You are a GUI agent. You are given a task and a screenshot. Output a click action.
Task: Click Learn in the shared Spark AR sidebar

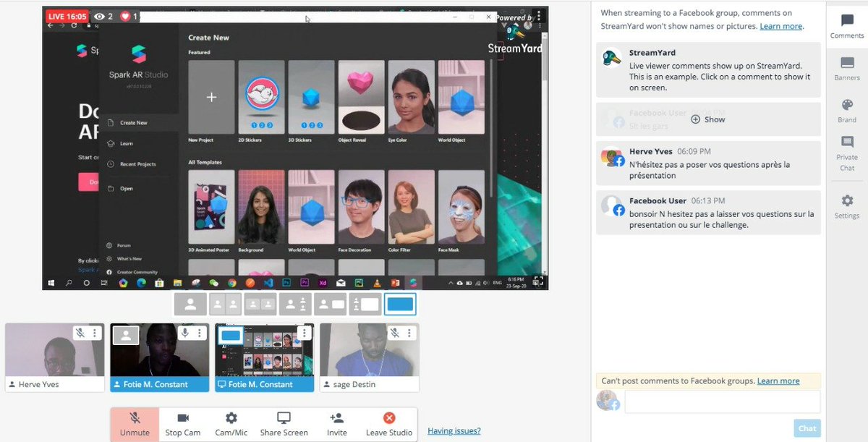point(126,144)
